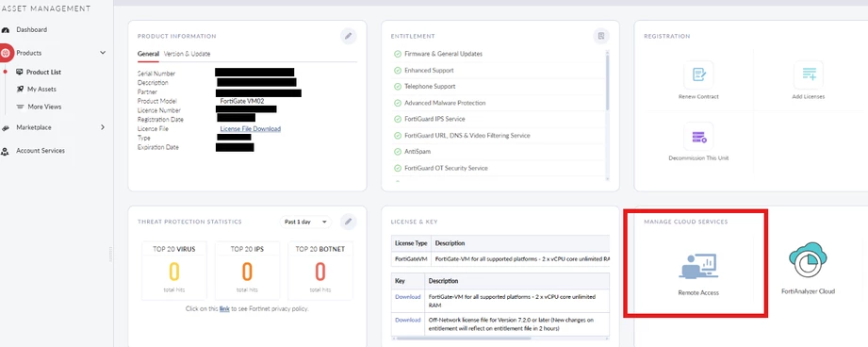Collapse the Products menu chevron
This screenshot has height=347, width=868.
[103, 53]
